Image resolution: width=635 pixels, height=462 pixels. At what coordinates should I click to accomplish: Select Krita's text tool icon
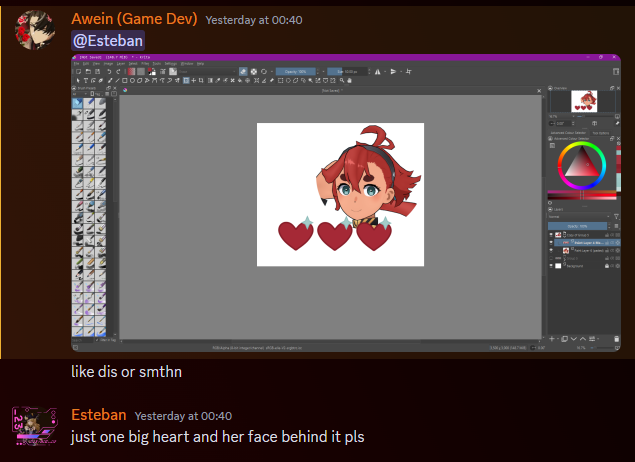click(85, 81)
